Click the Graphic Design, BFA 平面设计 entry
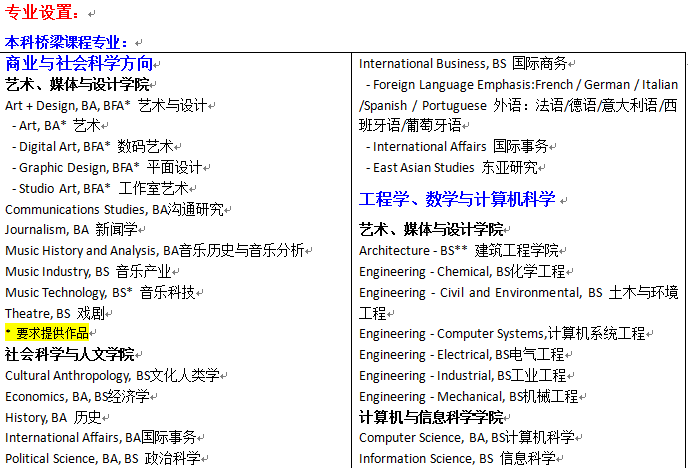Image resolution: width=688 pixels, height=468 pixels. 110,167
